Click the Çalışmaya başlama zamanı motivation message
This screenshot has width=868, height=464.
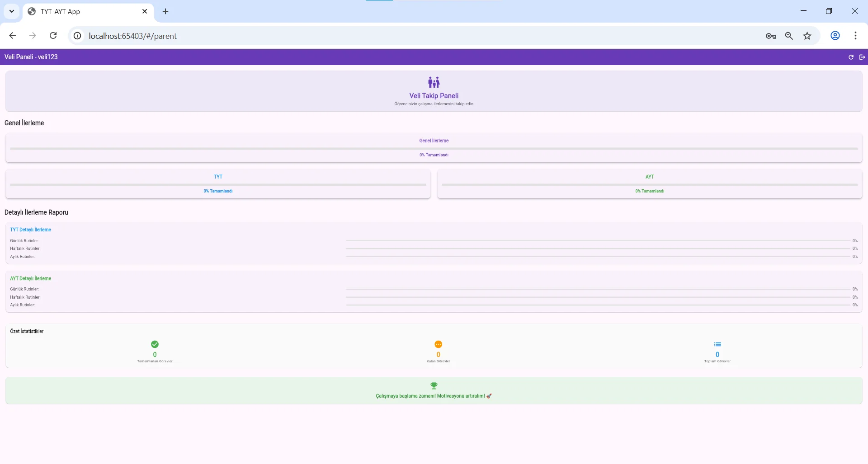tap(434, 396)
